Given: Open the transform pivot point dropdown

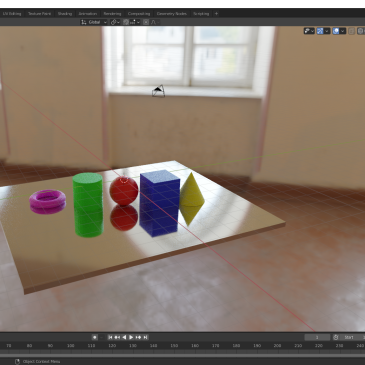Looking at the screenshot, I should [x=116, y=22].
